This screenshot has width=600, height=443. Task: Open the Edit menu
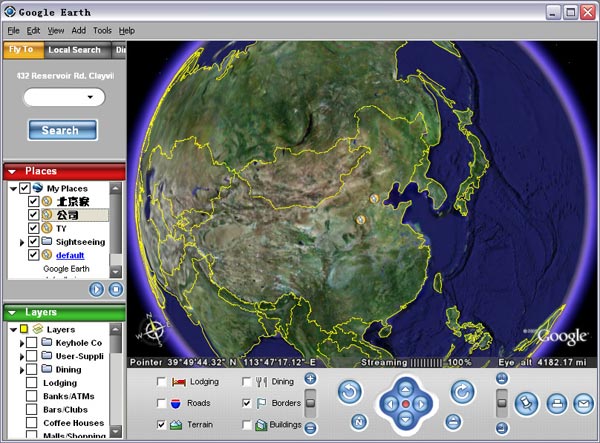[33, 31]
